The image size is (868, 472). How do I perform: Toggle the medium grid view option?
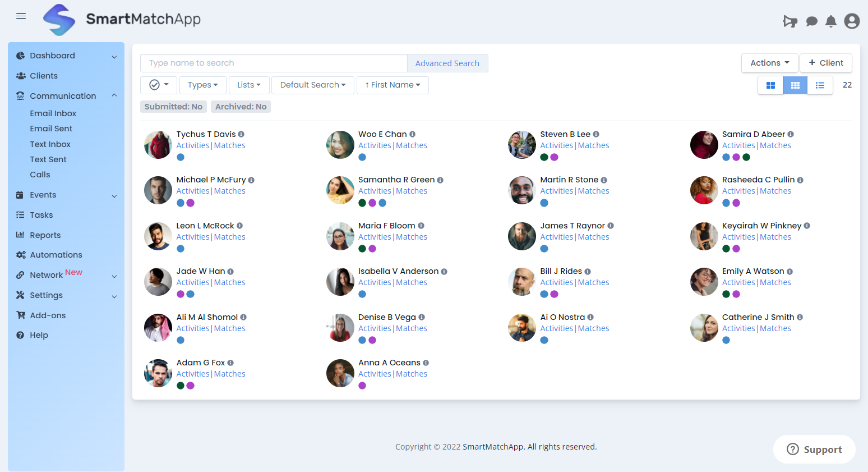point(795,85)
